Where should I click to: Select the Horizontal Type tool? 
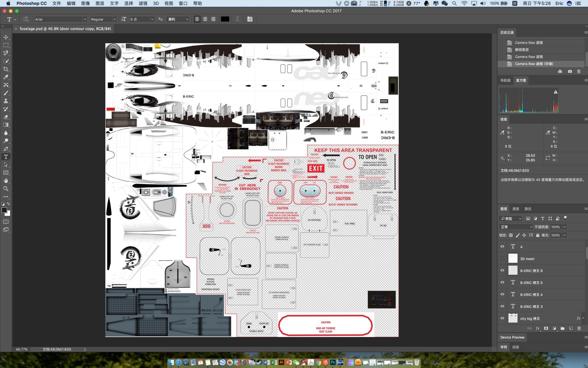[x=6, y=157]
